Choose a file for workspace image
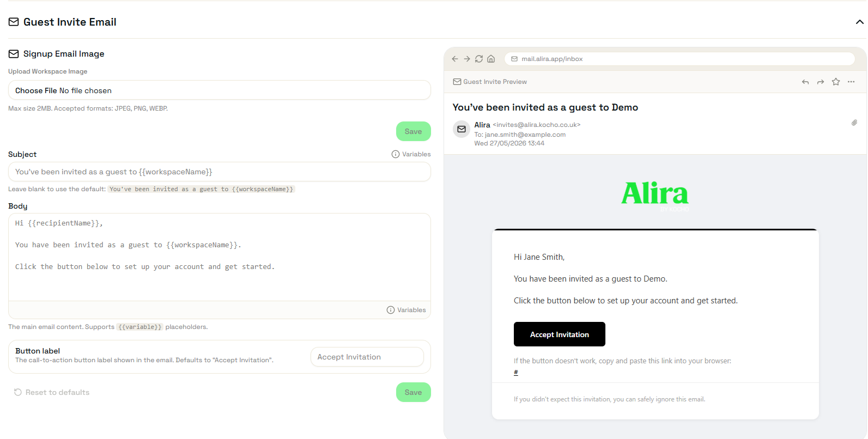 click(x=220, y=90)
